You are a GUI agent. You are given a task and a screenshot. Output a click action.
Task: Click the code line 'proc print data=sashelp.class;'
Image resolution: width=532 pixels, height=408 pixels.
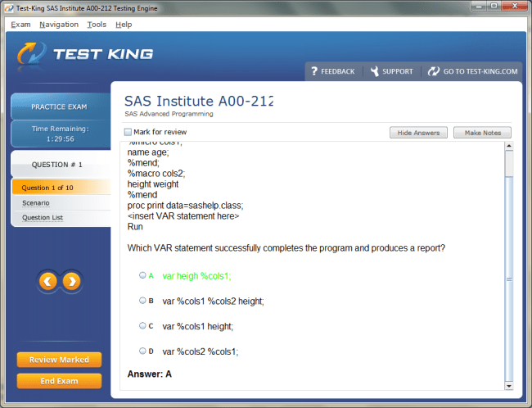pyautogui.click(x=185, y=206)
